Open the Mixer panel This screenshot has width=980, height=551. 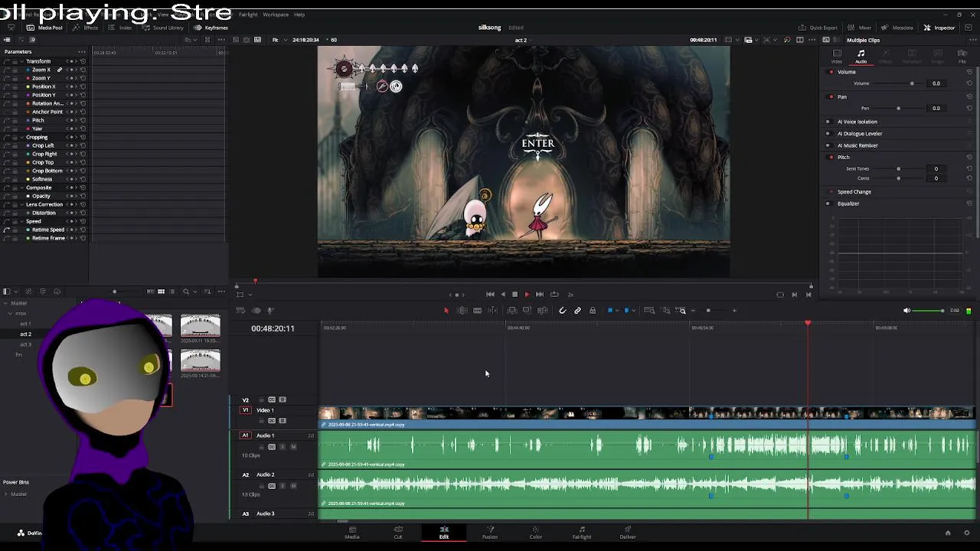point(860,28)
